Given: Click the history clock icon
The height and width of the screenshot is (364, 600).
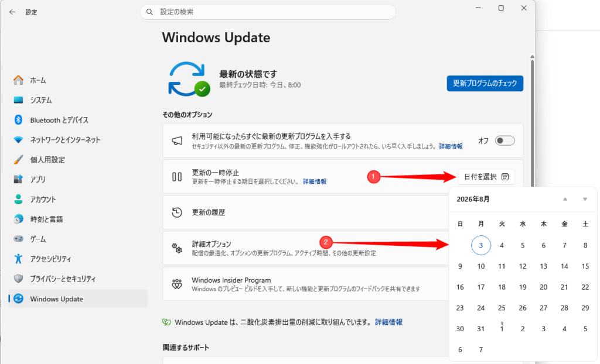Looking at the screenshot, I should coord(177,212).
